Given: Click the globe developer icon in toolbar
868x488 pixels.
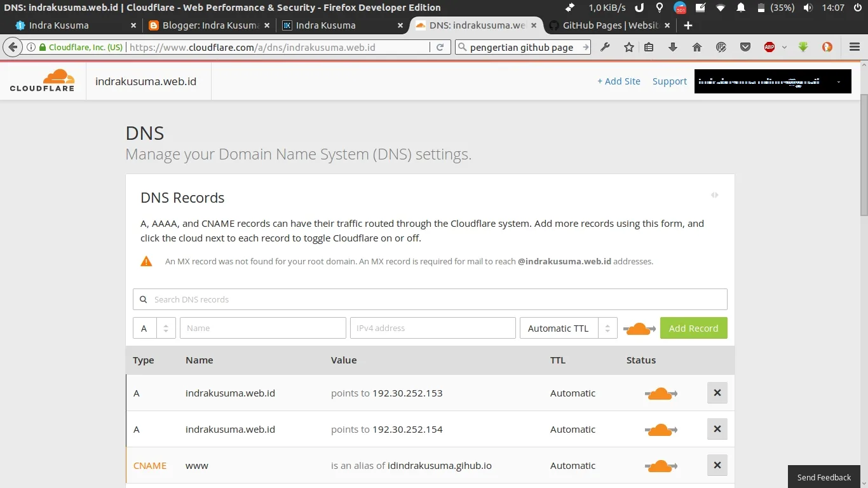Looking at the screenshot, I should coord(721,47).
